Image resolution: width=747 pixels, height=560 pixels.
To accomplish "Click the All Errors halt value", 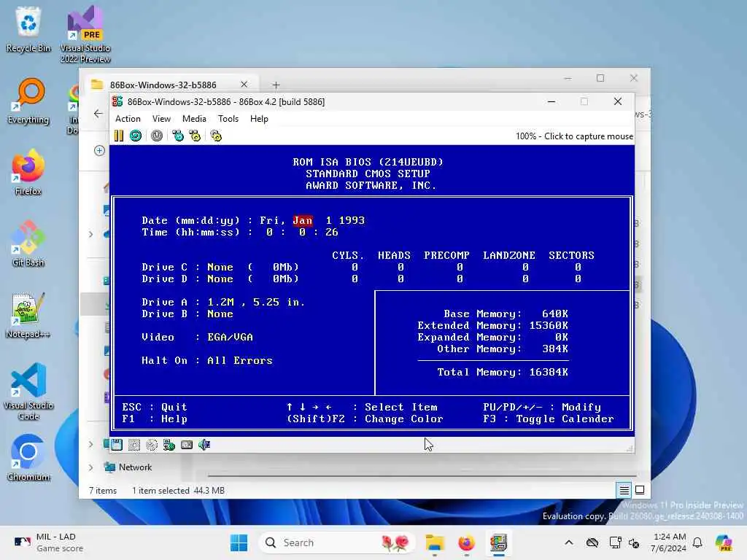I will click(239, 360).
